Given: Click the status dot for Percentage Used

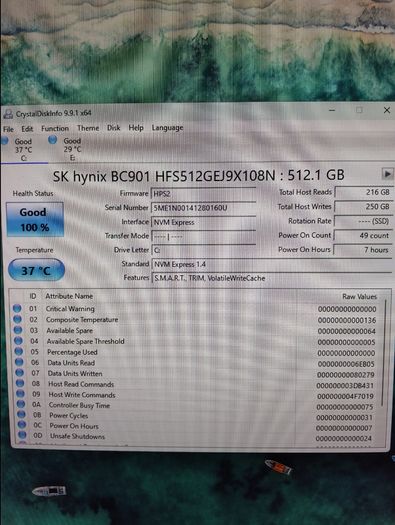Looking at the screenshot, I should [19, 352].
